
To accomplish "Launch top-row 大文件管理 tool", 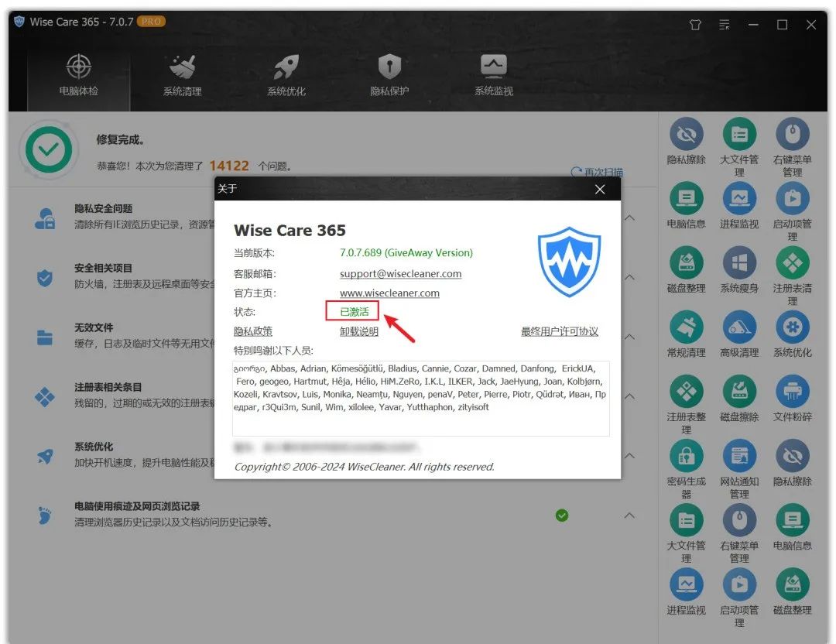I will tap(739, 147).
